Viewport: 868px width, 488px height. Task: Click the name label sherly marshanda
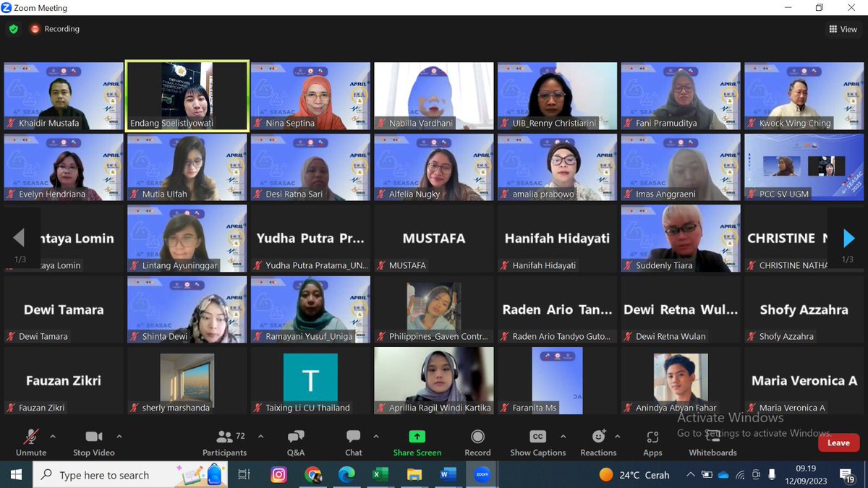pyautogui.click(x=176, y=408)
